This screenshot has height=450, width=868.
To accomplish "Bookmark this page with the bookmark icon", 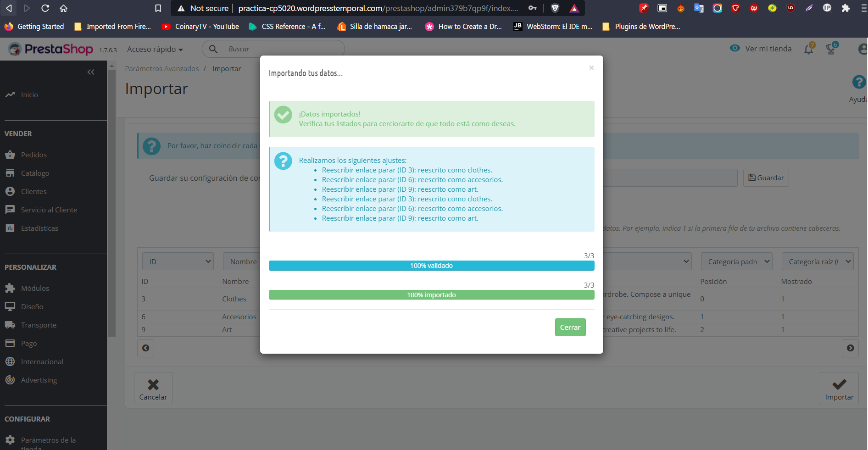I will tap(158, 8).
